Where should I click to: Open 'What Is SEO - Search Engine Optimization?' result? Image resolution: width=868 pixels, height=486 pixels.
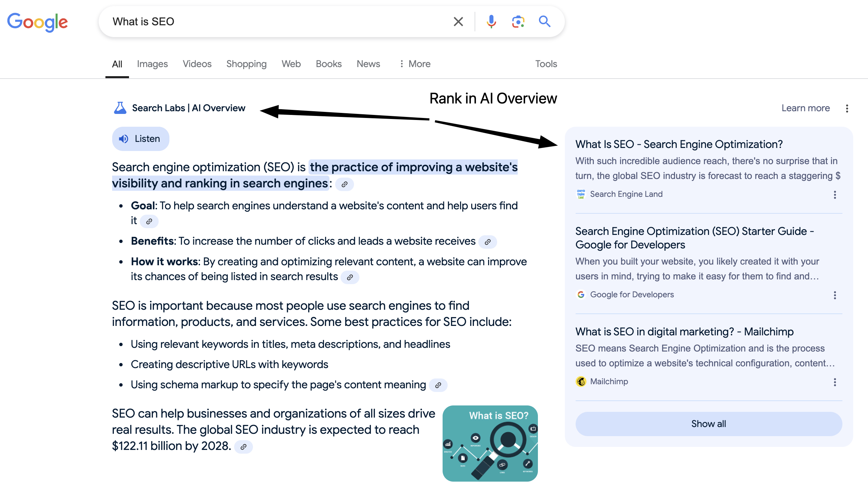pyautogui.click(x=679, y=144)
